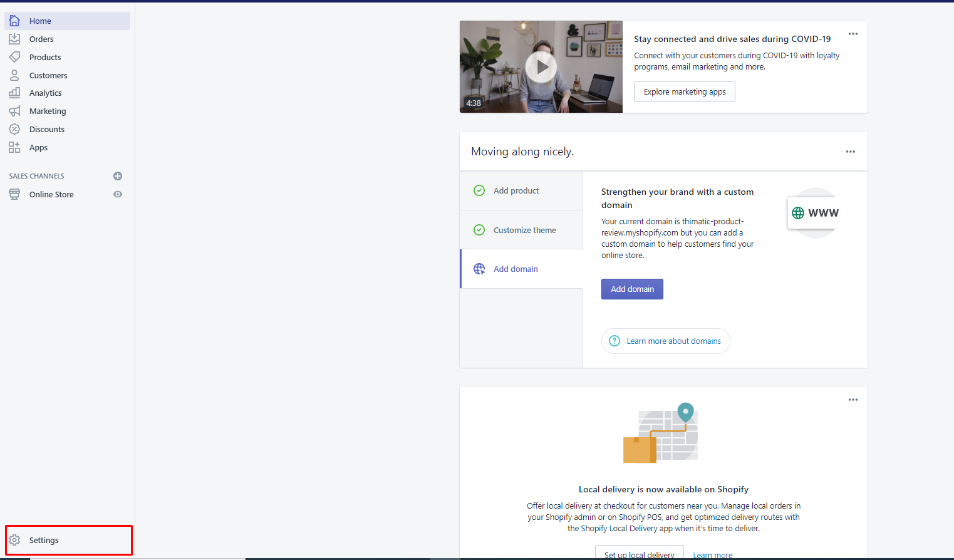The width and height of the screenshot is (954, 560).
Task: Click the blue Add domain button
Action: pos(632,289)
